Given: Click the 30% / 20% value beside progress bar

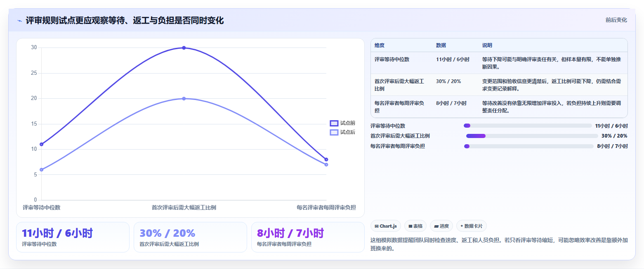Looking at the screenshot, I should [614, 136].
